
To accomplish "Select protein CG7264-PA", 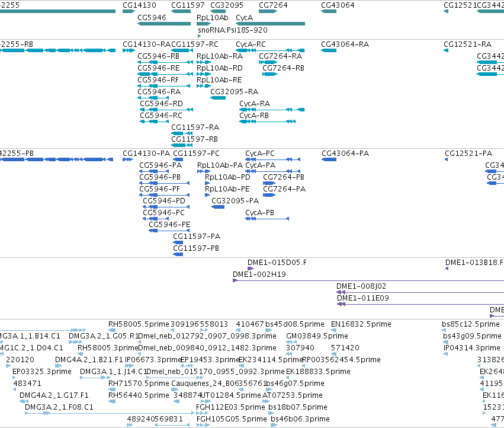I will point(284,189).
